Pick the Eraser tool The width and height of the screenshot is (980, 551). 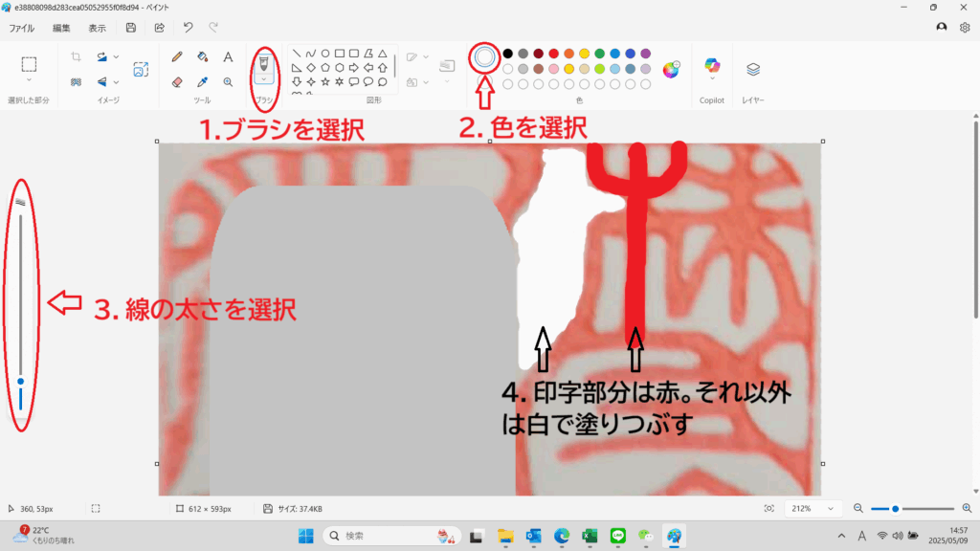[x=177, y=82]
